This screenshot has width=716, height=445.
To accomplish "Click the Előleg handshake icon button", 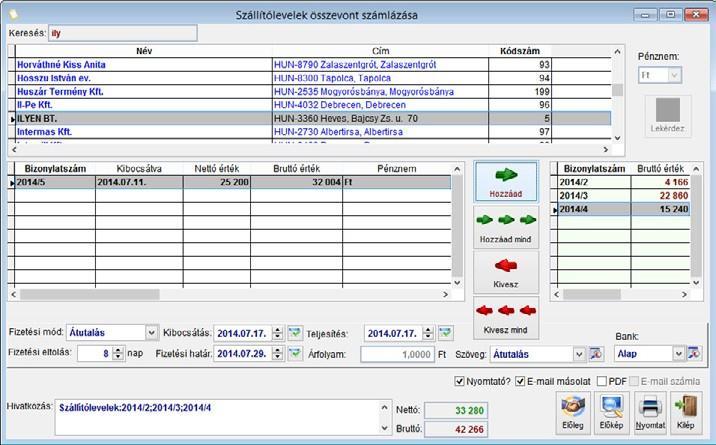I will [573, 413].
